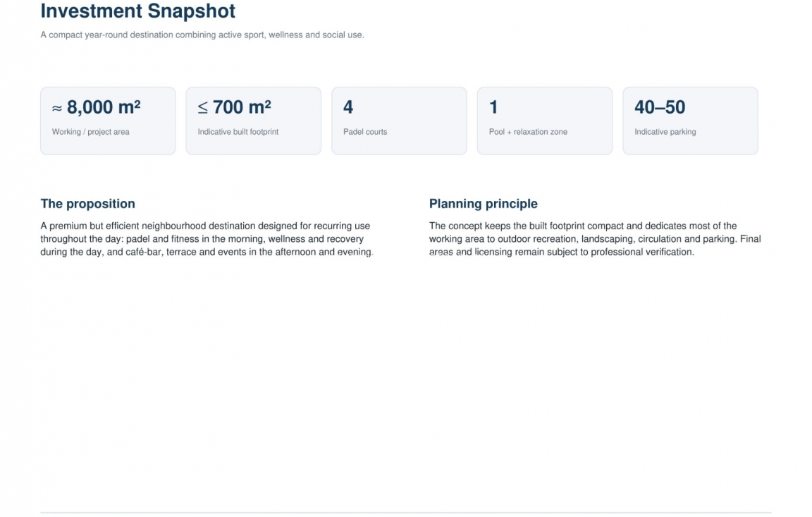This screenshot has width=812, height=517.
Task: Click the planning principle paragraph text
Action: pyautogui.click(x=594, y=239)
